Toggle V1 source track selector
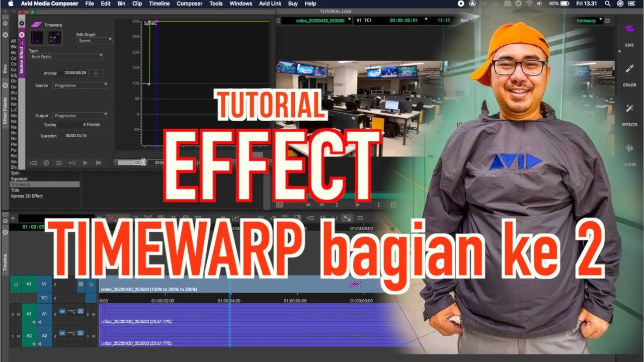This screenshot has height=362, width=644. [29, 284]
